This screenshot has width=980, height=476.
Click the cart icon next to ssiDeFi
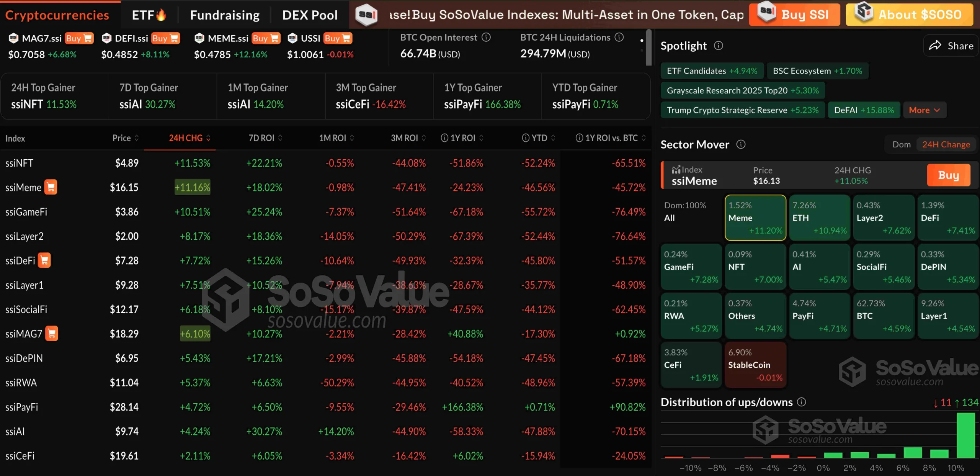[45, 260]
